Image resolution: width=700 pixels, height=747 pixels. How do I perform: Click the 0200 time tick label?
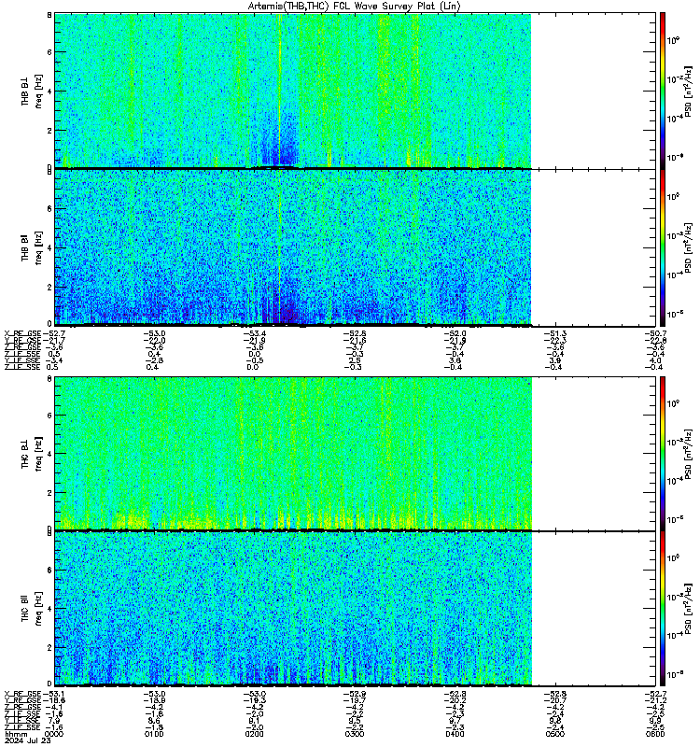pyautogui.click(x=254, y=734)
